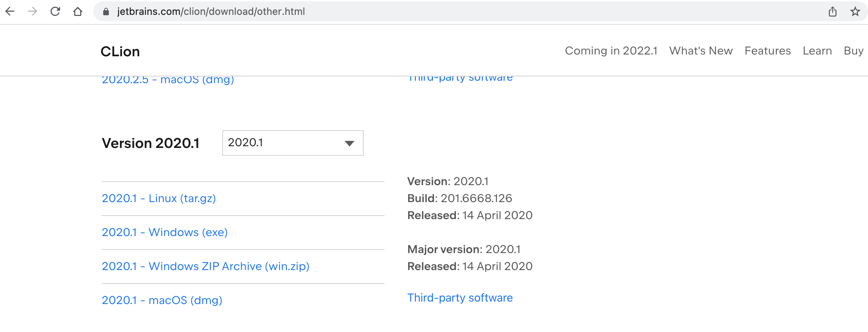Image resolution: width=868 pixels, height=332 pixels.
Task: Bookmark this page with the star
Action: 855,12
